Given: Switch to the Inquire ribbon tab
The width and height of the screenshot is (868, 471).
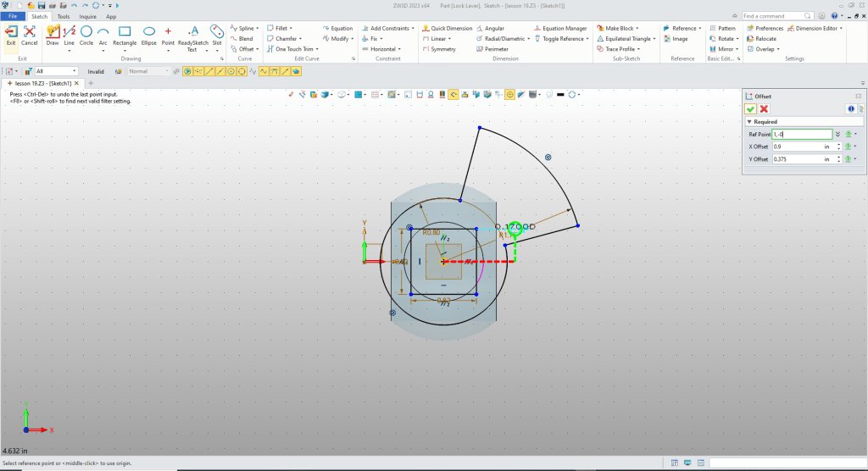Looking at the screenshot, I should [x=87, y=16].
